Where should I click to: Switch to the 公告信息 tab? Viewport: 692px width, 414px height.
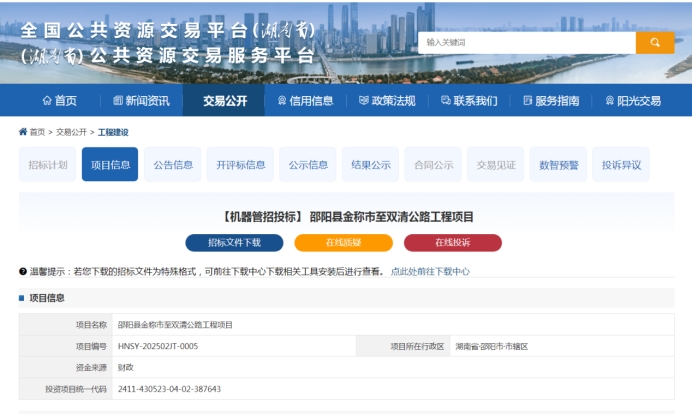173,165
